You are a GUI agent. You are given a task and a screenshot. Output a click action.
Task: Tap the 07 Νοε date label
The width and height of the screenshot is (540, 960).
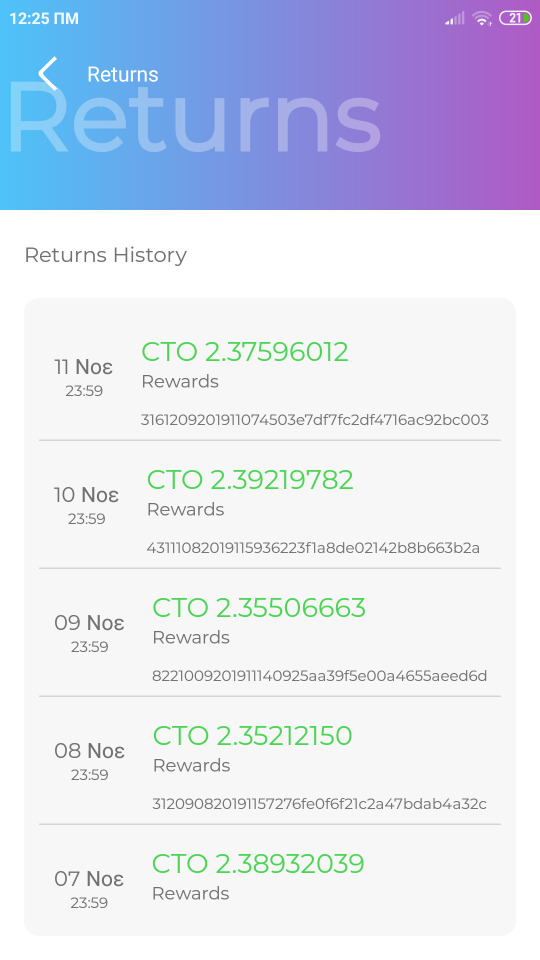89,879
